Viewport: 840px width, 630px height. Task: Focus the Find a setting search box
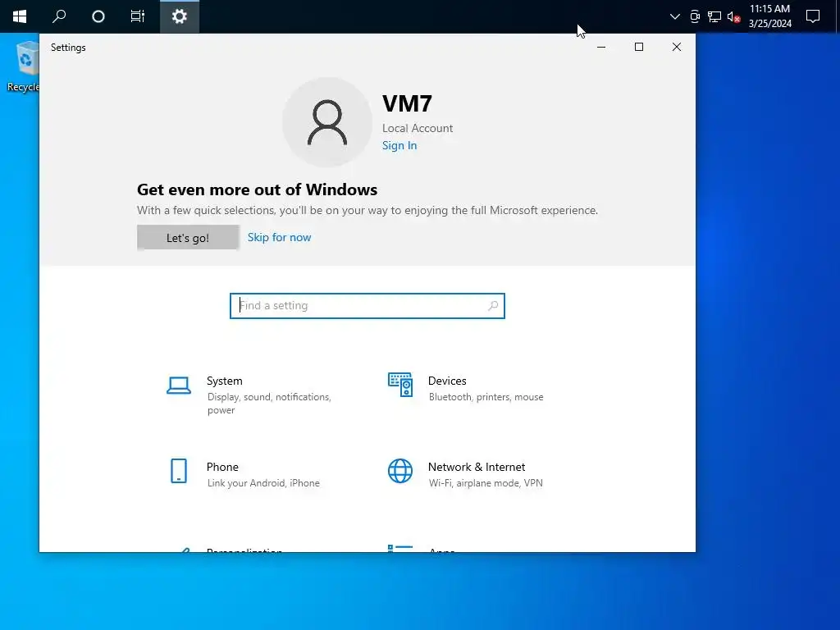coord(367,306)
